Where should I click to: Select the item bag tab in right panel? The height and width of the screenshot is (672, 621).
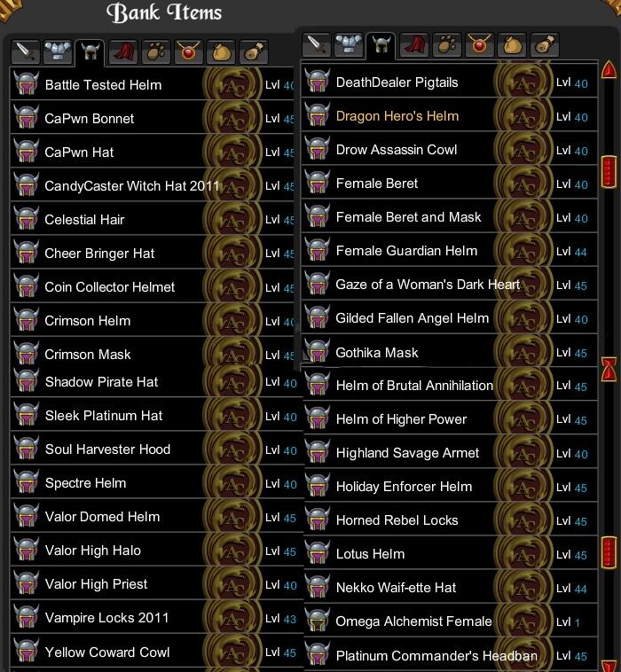(512, 45)
